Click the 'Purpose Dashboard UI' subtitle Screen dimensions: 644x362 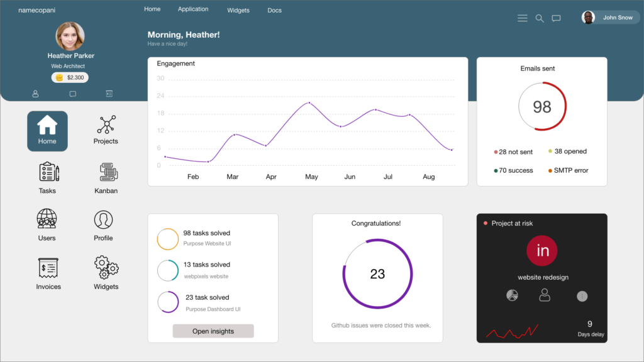point(213,309)
